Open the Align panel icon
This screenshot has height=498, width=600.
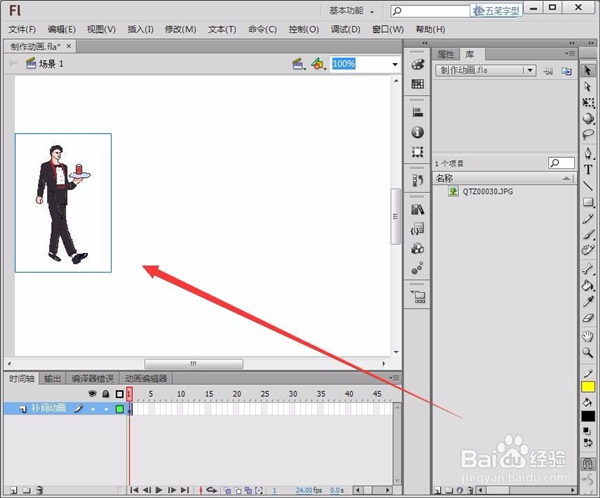417,113
